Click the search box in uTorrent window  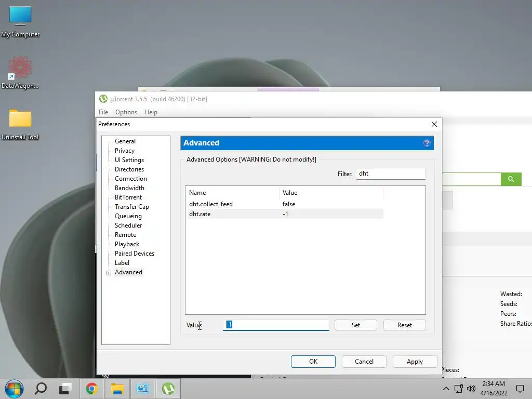point(471,179)
